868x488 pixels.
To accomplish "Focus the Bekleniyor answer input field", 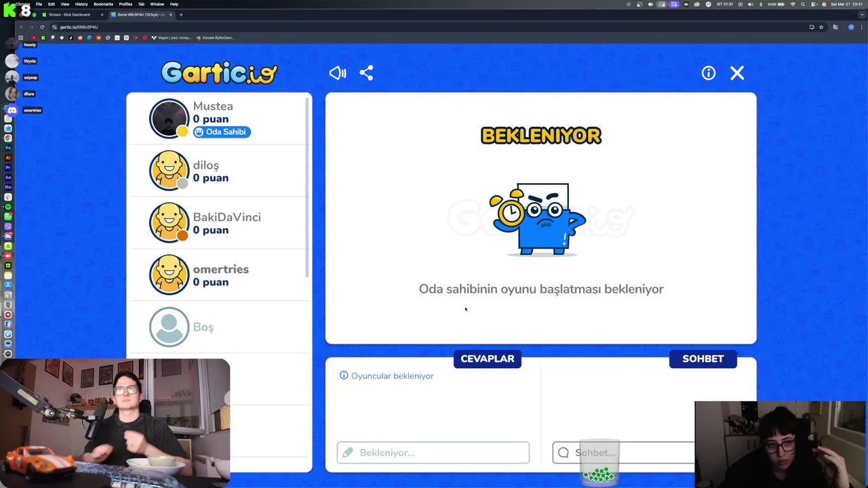I will tap(433, 453).
